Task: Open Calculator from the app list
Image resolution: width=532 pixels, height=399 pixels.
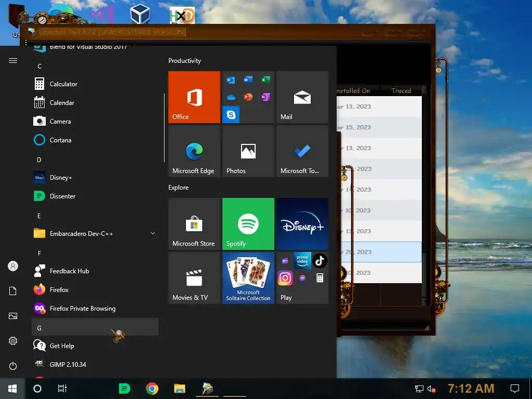Action: coord(95,84)
